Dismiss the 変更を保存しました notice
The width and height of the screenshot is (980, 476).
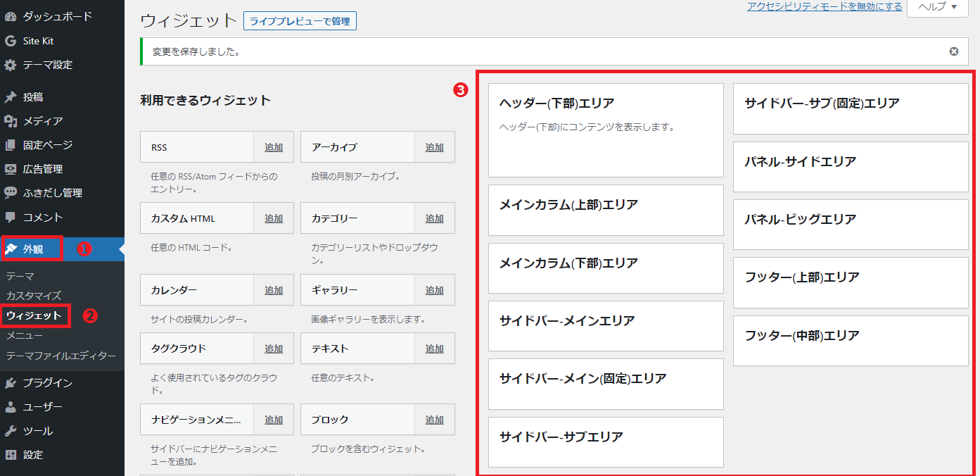(953, 51)
